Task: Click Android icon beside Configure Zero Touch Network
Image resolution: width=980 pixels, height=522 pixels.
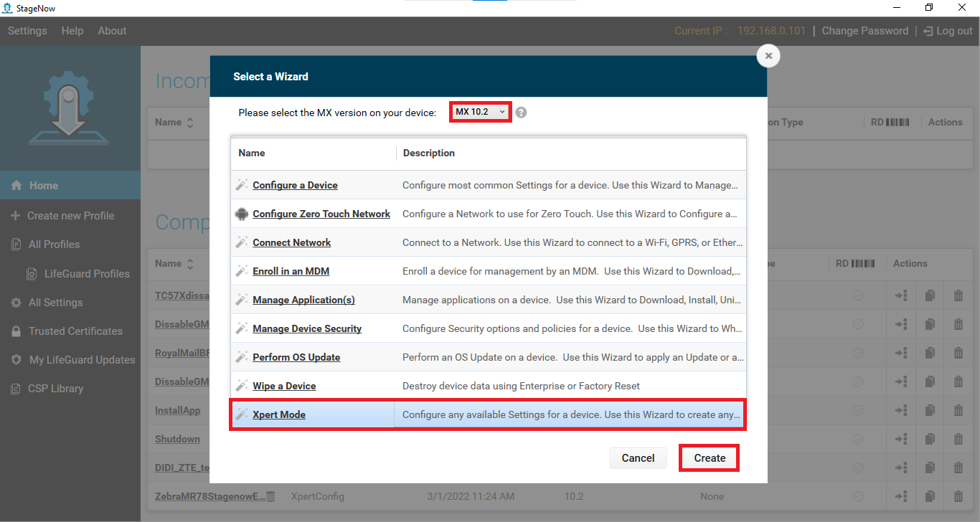Action: pos(241,214)
